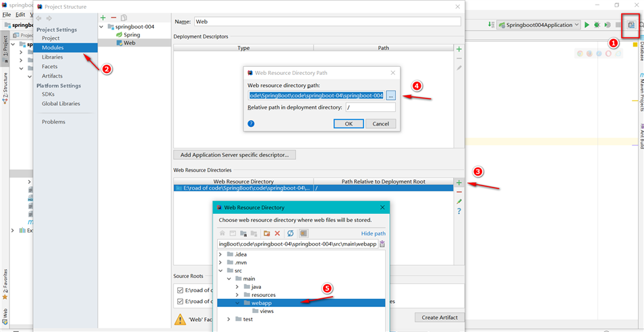Open preview in Firefox browser icon
Viewport: 644px width, 332px height.
589,53
